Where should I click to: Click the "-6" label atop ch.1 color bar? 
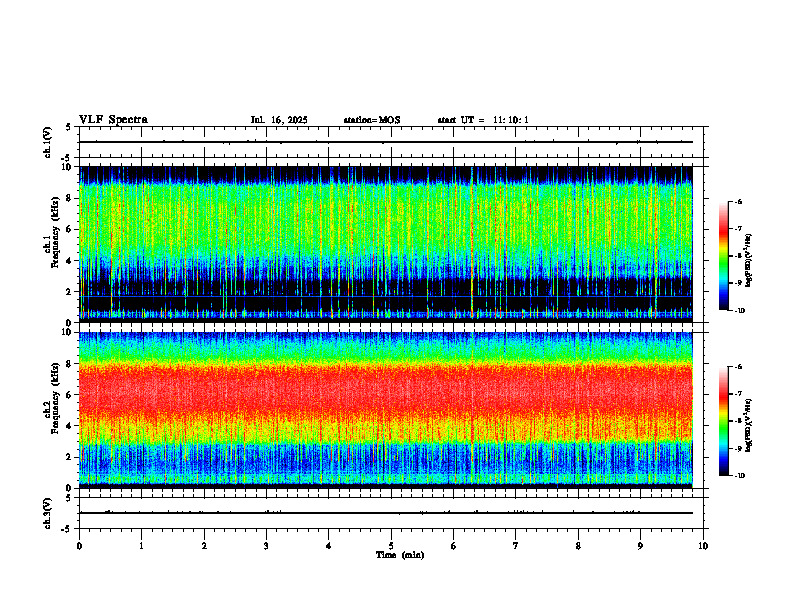[x=738, y=201]
